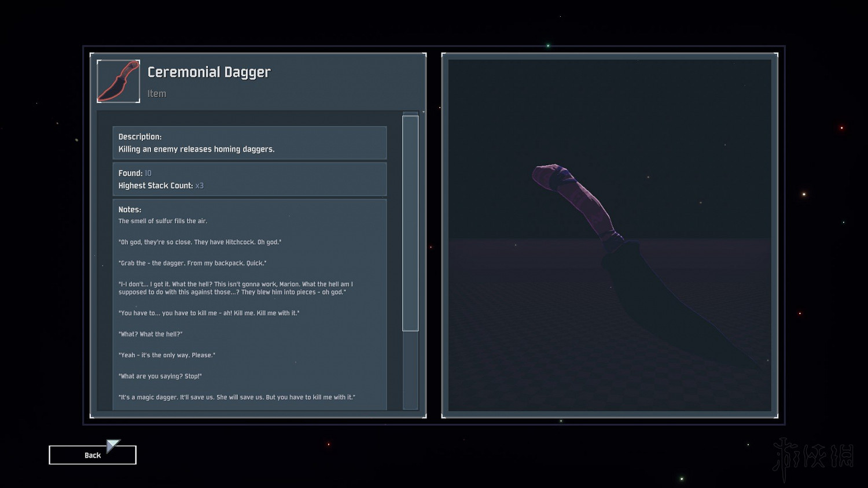Click the "They have Hitchcock" note line

click(200, 242)
